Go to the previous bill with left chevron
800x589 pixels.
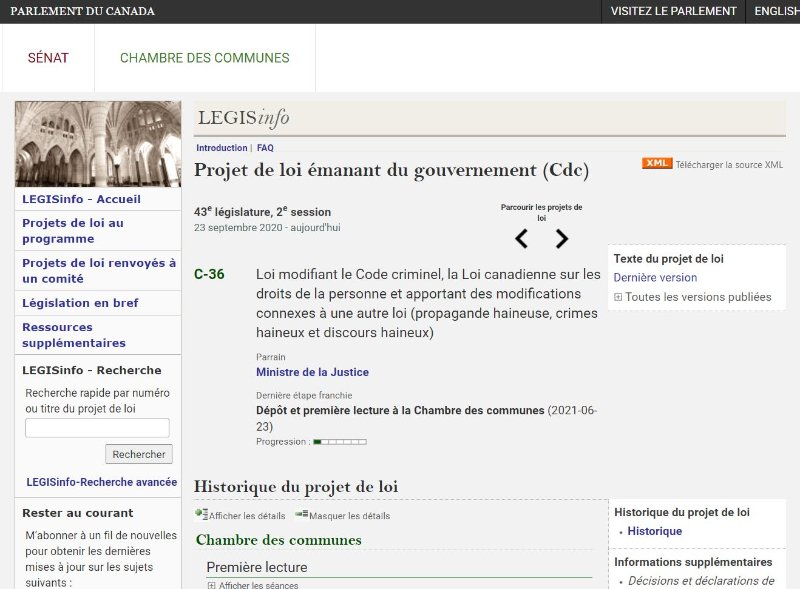pos(521,238)
